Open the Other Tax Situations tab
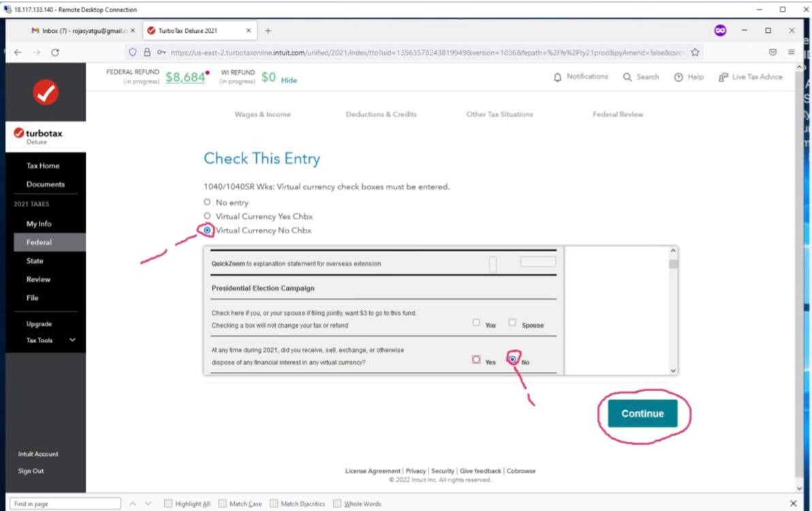Viewport: 812px width, 511px height. point(499,114)
